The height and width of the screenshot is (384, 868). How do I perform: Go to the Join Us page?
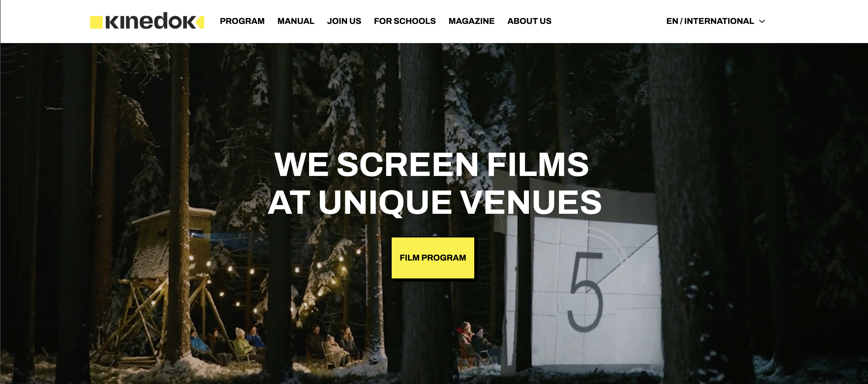[344, 21]
